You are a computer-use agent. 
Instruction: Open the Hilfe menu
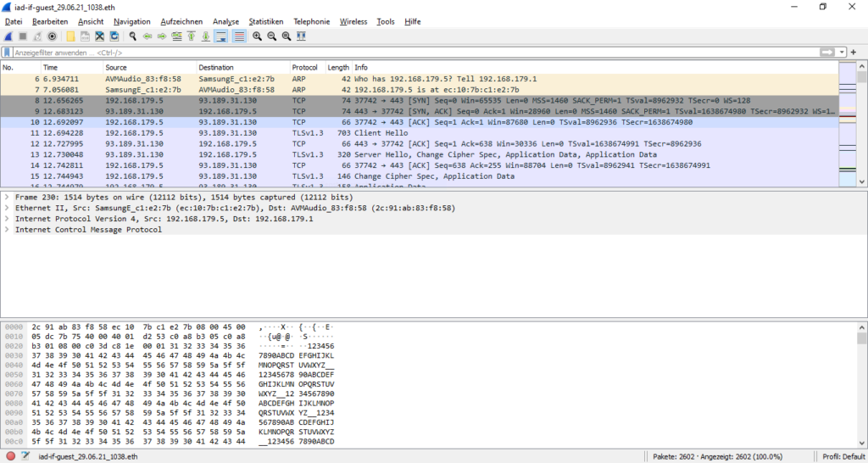coord(413,21)
